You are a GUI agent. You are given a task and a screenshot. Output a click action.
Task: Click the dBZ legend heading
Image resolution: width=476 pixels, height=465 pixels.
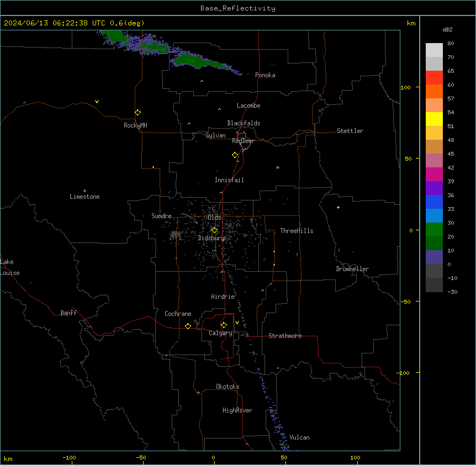click(447, 29)
